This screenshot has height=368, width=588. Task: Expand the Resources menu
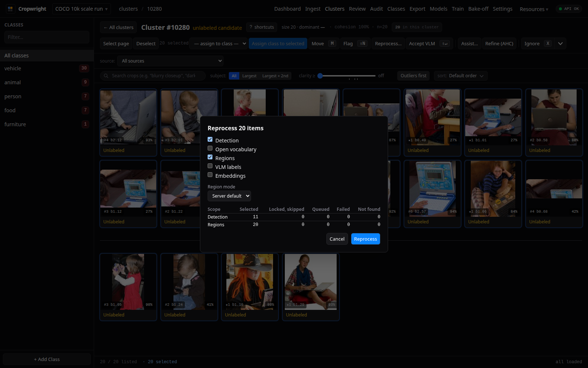coord(534,9)
